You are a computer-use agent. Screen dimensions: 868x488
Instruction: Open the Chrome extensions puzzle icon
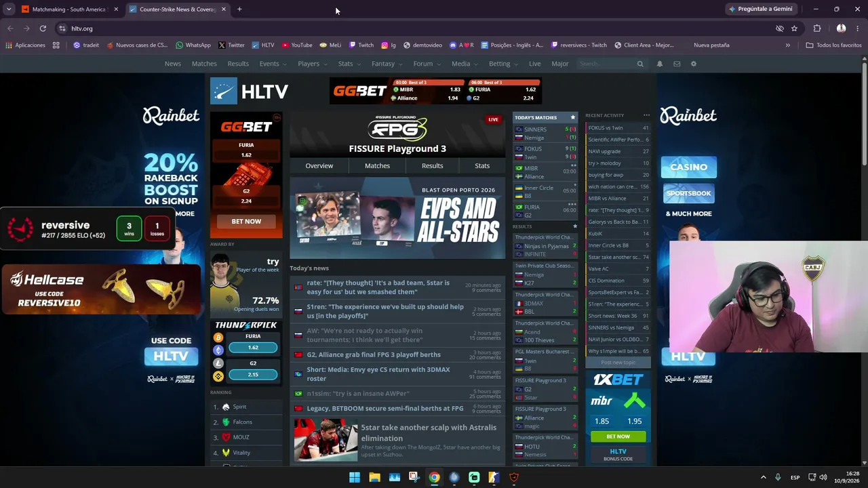817,28
